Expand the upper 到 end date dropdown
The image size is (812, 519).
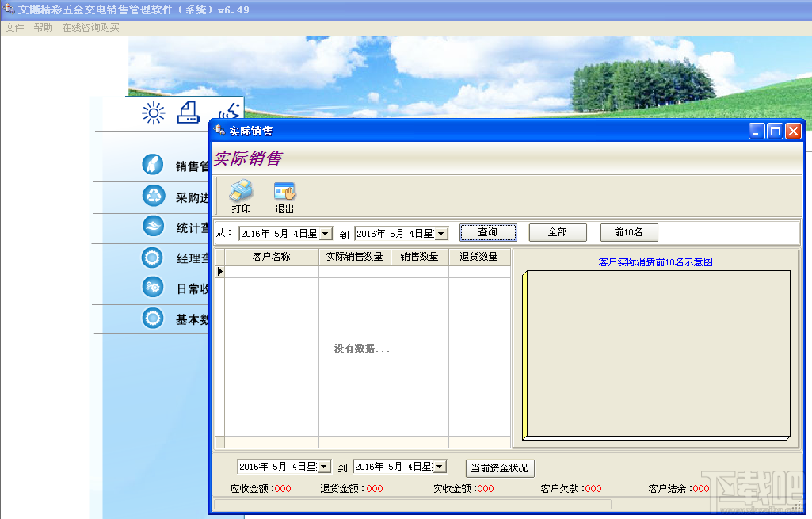440,234
